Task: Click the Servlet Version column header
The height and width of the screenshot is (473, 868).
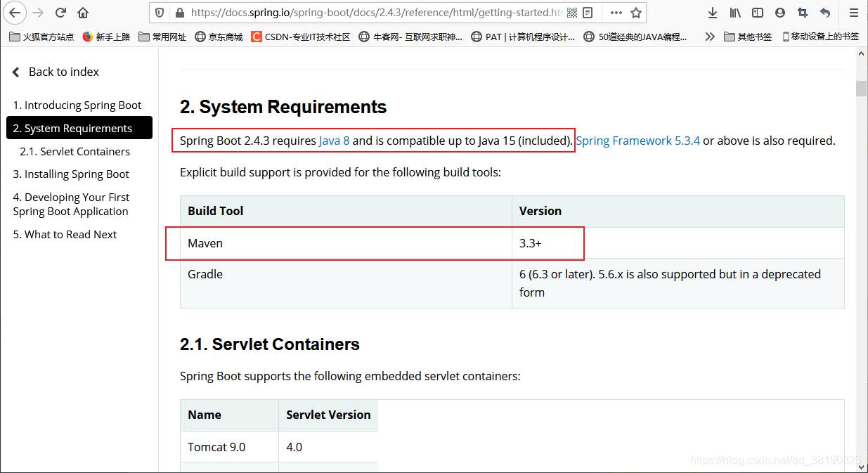Action: pyautogui.click(x=328, y=415)
